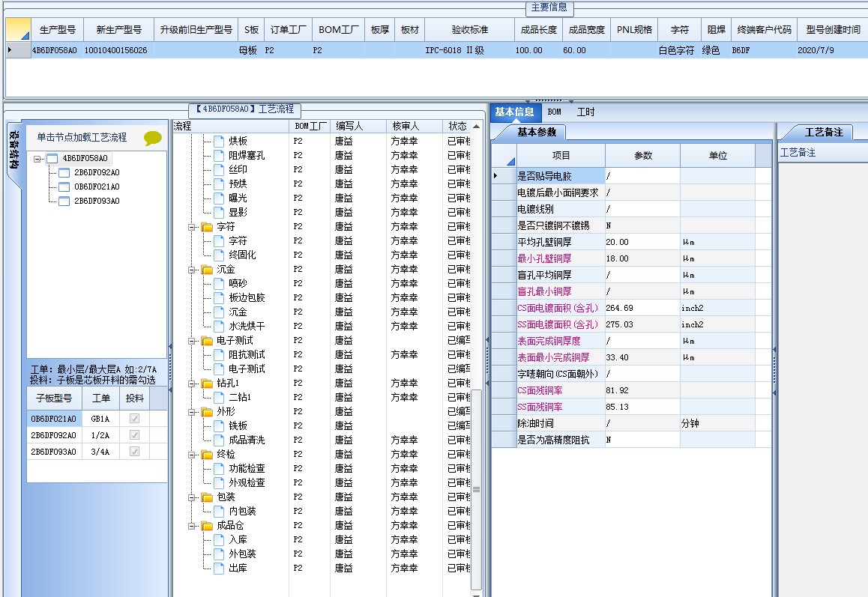The height and width of the screenshot is (597, 868).
Task: Click the CS面残铜率 parameter row
Action: (x=631, y=390)
